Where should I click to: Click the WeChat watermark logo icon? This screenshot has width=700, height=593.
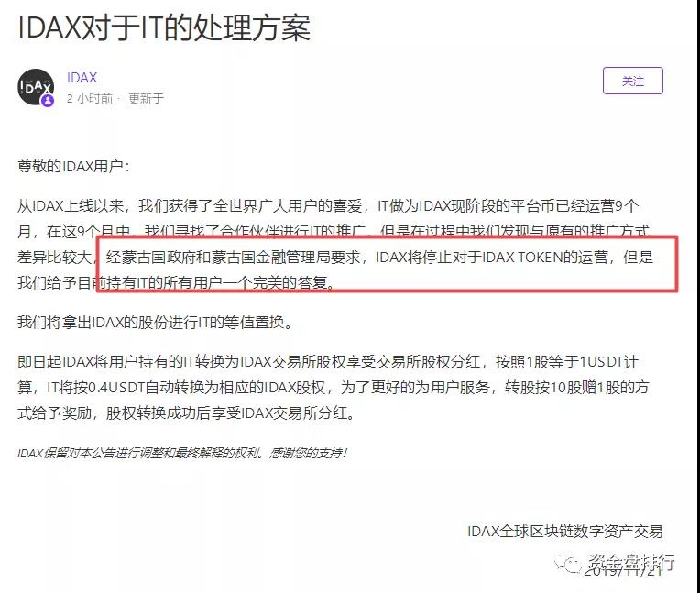click(567, 562)
